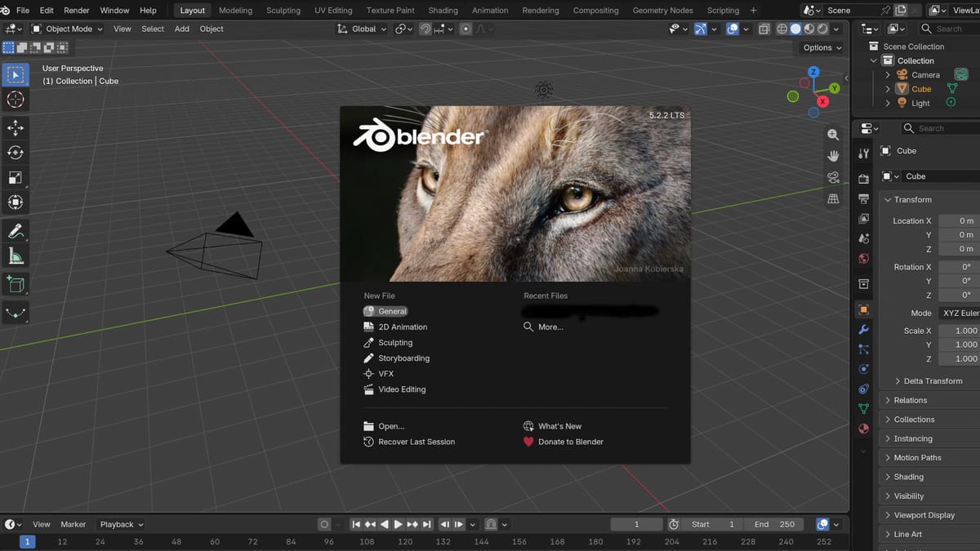Toggle snapping magnet in header
Image resolution: width=980 pixels, height=551 pixels.
[425, 29]
